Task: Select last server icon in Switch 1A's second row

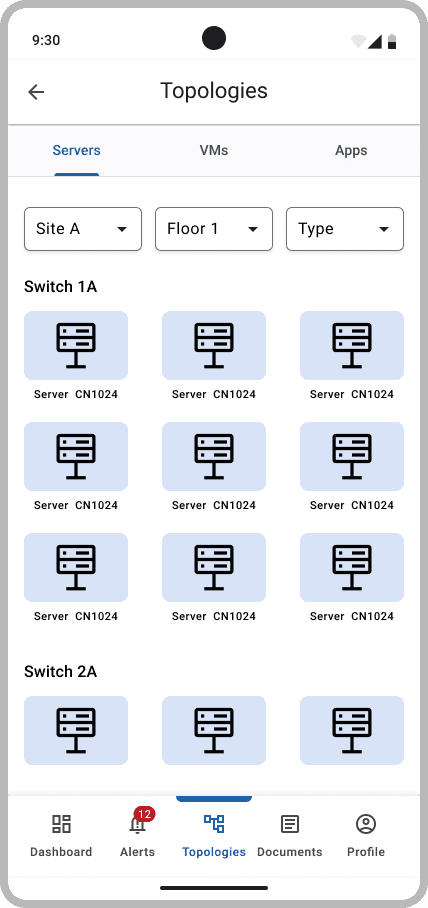Action: pos(352,456)
